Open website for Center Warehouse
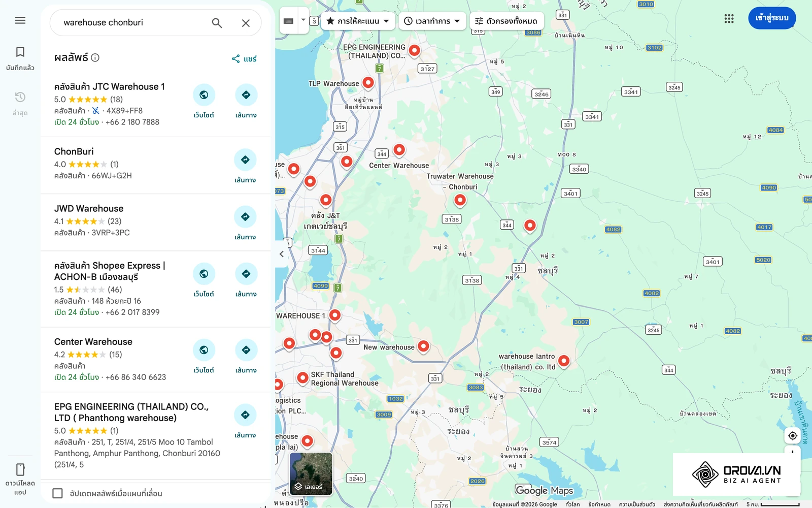The height and width of the screenshot is (508, 812). pyautogui.click(x=204, y=357)
